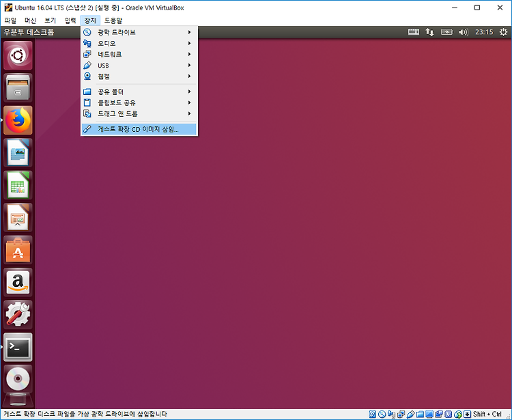Viewport: 512px width, 420px height.
Task: Launch Firefox from the Ubuntu launcher
Action: (18, 120)
